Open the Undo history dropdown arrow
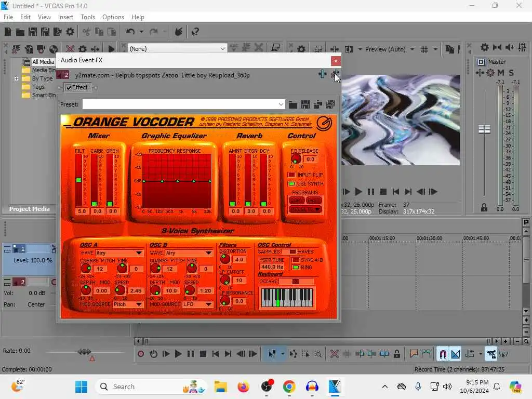Viewport: 532px width, 399px height. 141,32
